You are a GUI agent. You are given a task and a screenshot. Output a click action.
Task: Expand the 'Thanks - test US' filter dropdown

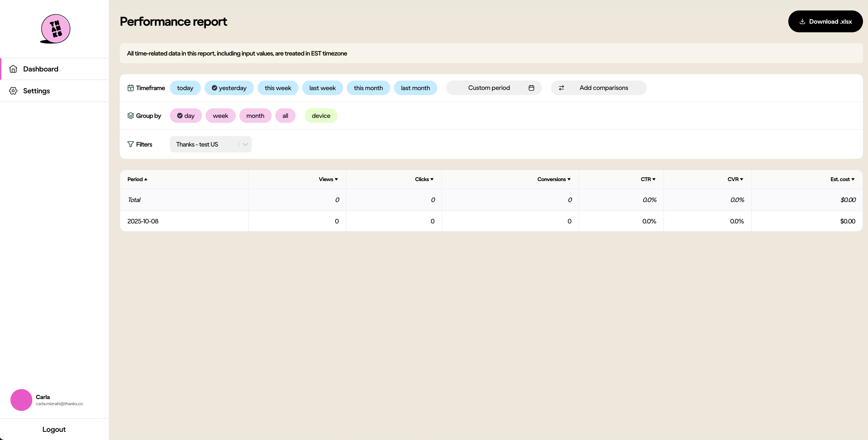245,144
